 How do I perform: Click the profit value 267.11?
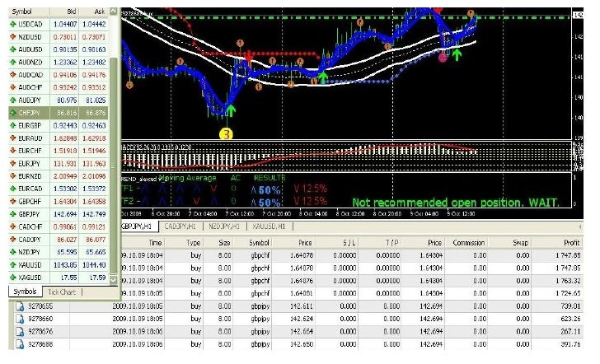[x=570, y=332]
